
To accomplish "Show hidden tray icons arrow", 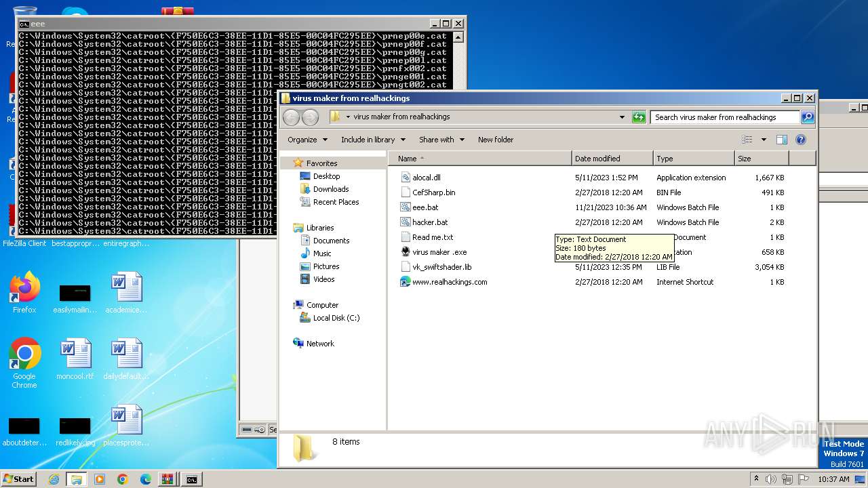I will (757, 479).
